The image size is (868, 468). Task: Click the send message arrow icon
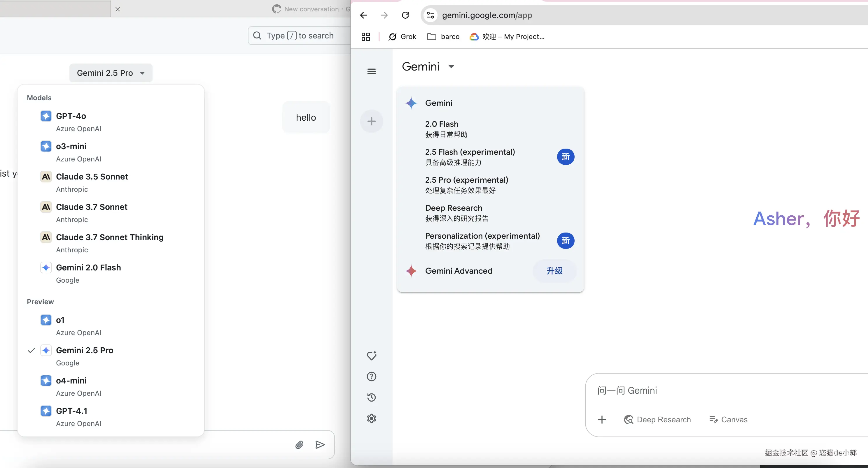[320, 445]
